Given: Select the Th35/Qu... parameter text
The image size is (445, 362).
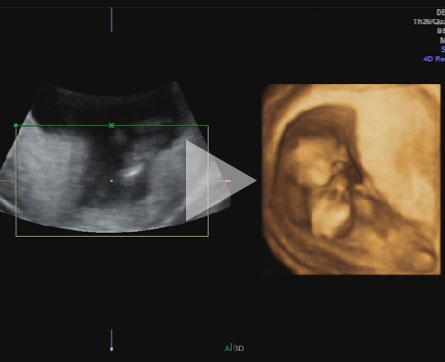Looking at the screenshot, I should point(429,22).
